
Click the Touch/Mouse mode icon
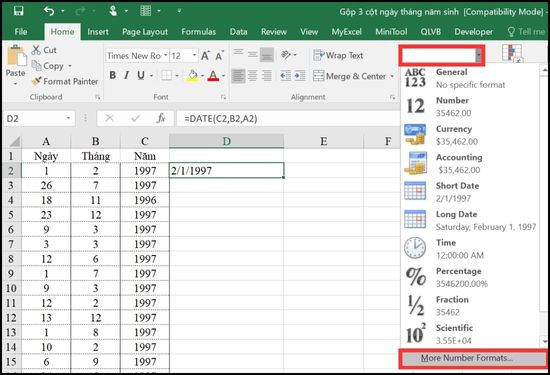[x=113, y=11]
